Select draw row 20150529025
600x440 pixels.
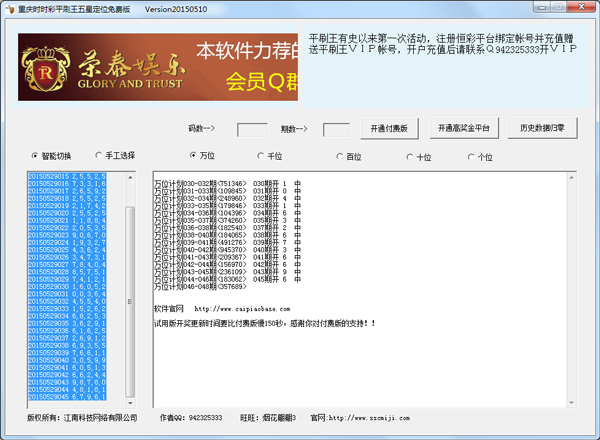pos(67,250)
